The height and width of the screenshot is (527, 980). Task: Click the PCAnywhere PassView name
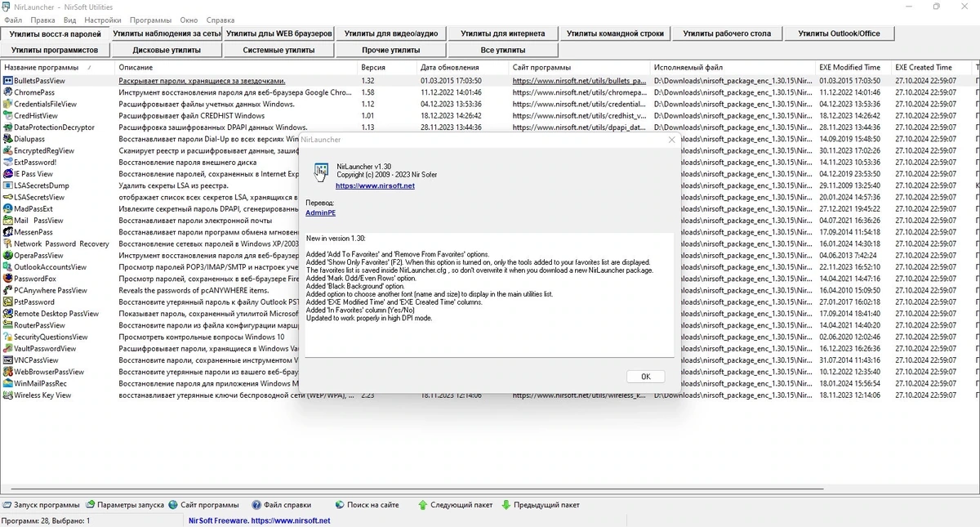51,290
